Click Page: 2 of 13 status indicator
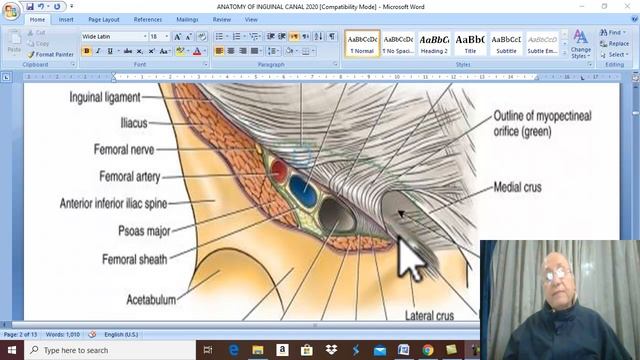The width and height of the screenshot is (640, 360). (20, 334)
